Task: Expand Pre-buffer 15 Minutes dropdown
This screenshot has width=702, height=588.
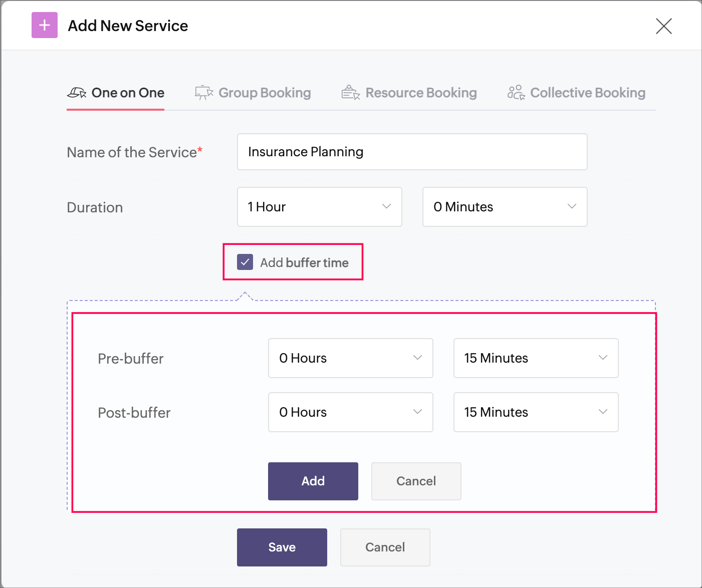Action: [536, 358]
